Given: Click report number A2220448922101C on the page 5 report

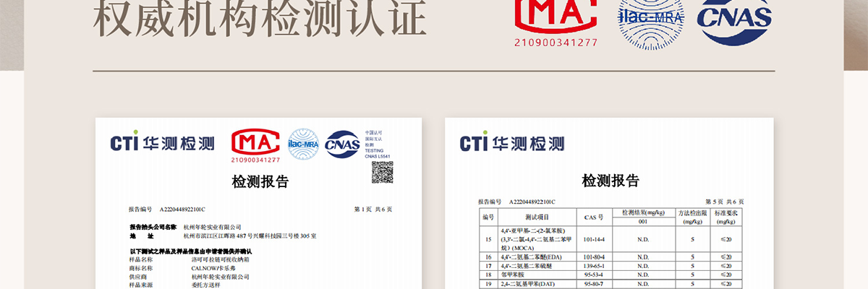Looking at the screenshot, I should [532, 202].
